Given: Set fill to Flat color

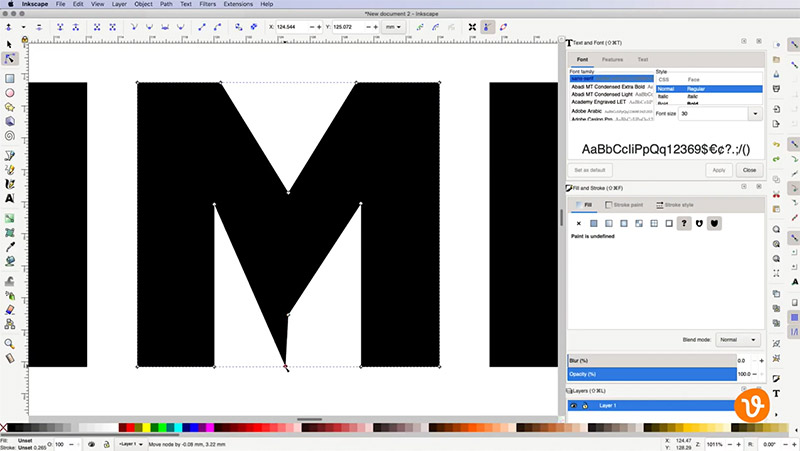Looking at the screenshot, I should tap(593, 223).
